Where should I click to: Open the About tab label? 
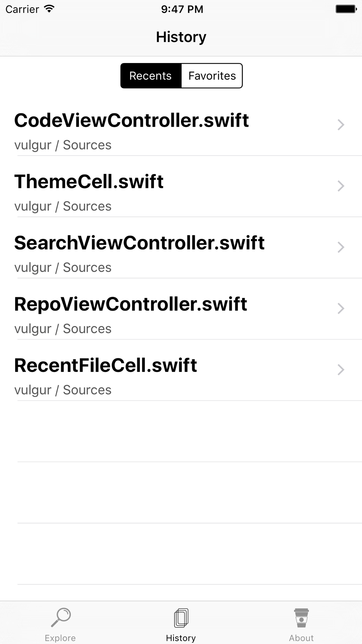[x=301, y=638]
